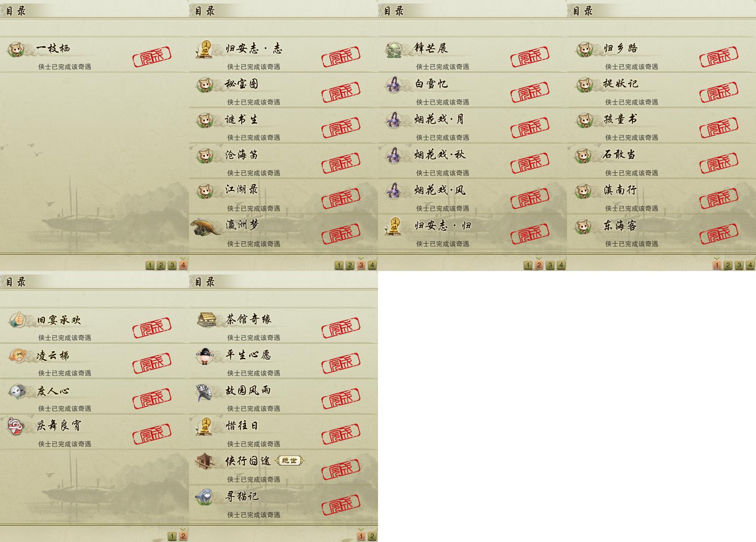The image size is (756, 542).
Task: Click the 绝世 badge next to 侠行囧途
Action: click(x=290, y=461)
